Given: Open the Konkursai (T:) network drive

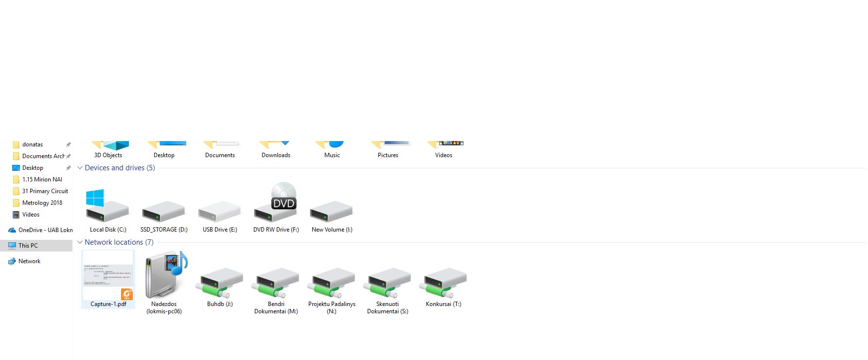Looking at the screenshot, I should [443, 283].
